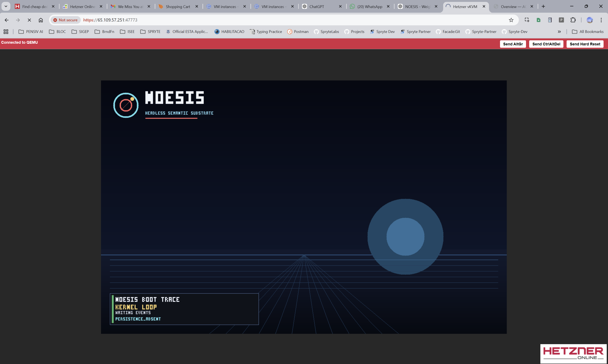Expand hidden bookmarks with the chevron

pos(559,32)
